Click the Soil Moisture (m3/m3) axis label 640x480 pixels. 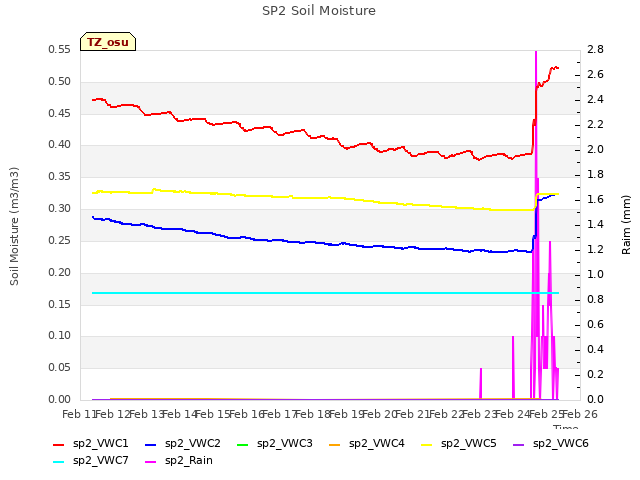(x=14, y=226)
